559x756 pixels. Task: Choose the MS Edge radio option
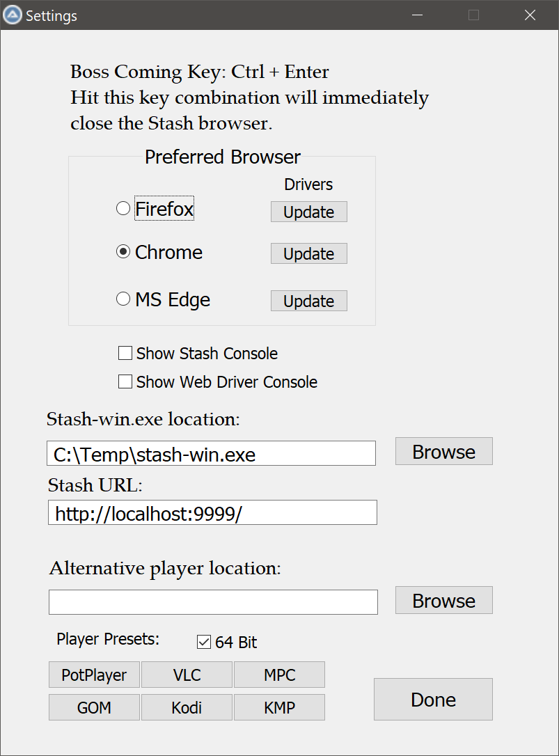tap(123, 299)
